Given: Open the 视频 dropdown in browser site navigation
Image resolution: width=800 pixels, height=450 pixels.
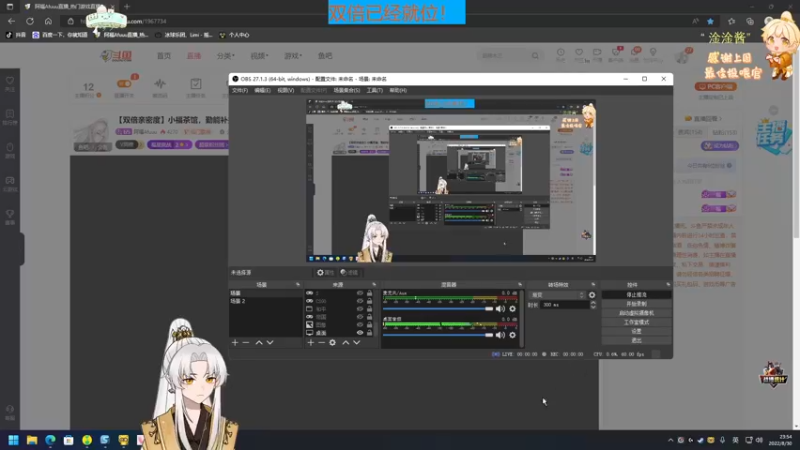Looking at the screenshot, I should pos(259,56).
